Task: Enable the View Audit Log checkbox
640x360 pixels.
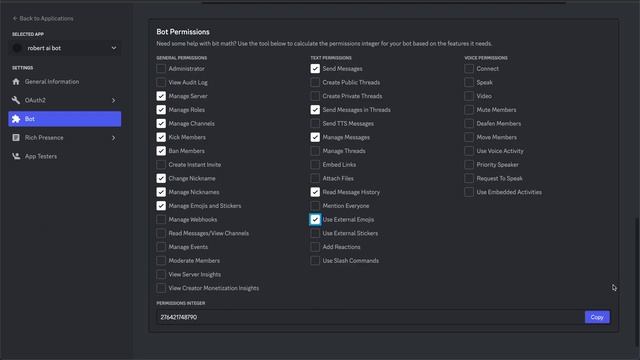Action: pyautogui.click(x=161, y=82)
